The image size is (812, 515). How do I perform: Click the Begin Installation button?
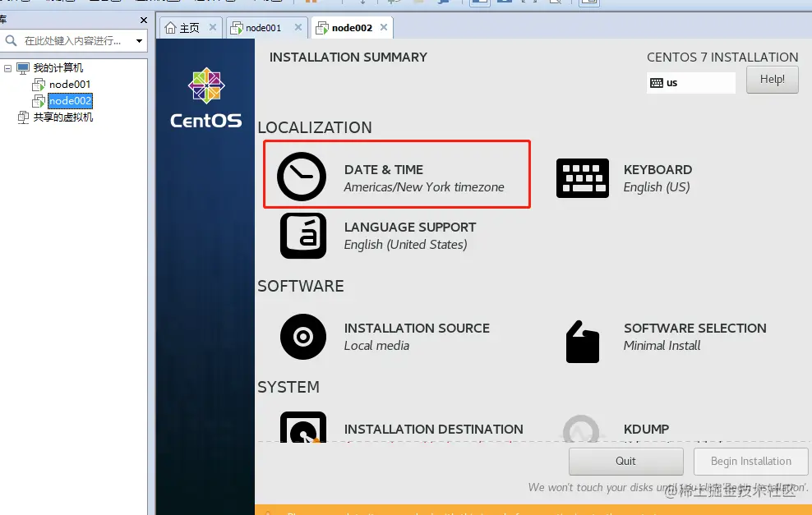click(x=751, y=461)
